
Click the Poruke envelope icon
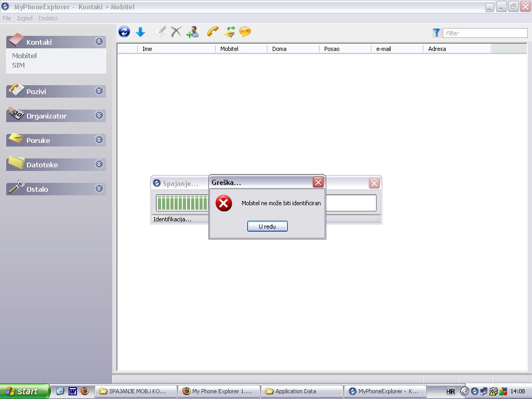click(16, 138)
